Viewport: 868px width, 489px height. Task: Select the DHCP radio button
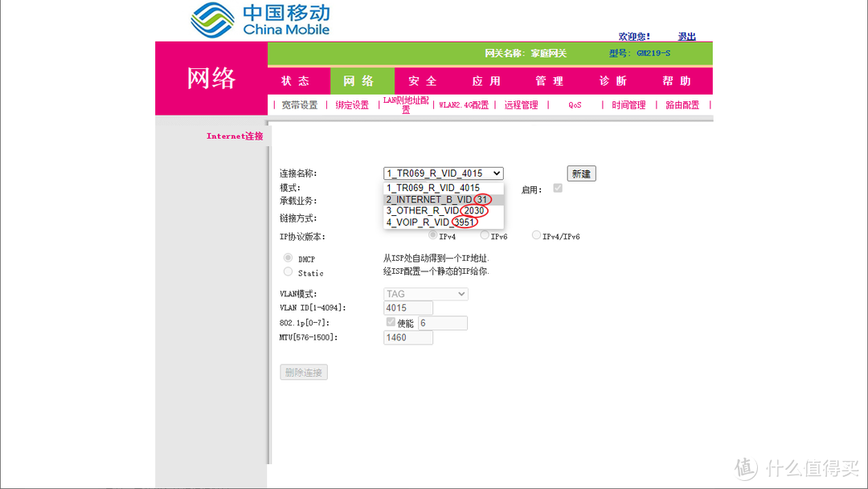[288, 258]
